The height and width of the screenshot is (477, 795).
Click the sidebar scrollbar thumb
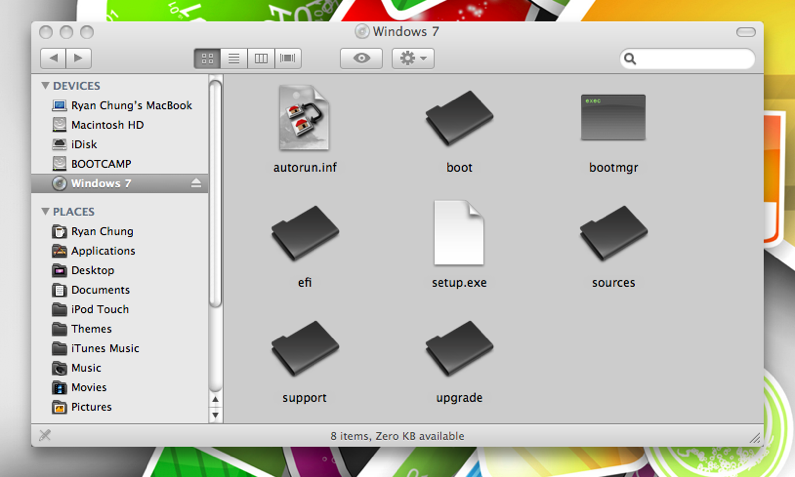215,193
